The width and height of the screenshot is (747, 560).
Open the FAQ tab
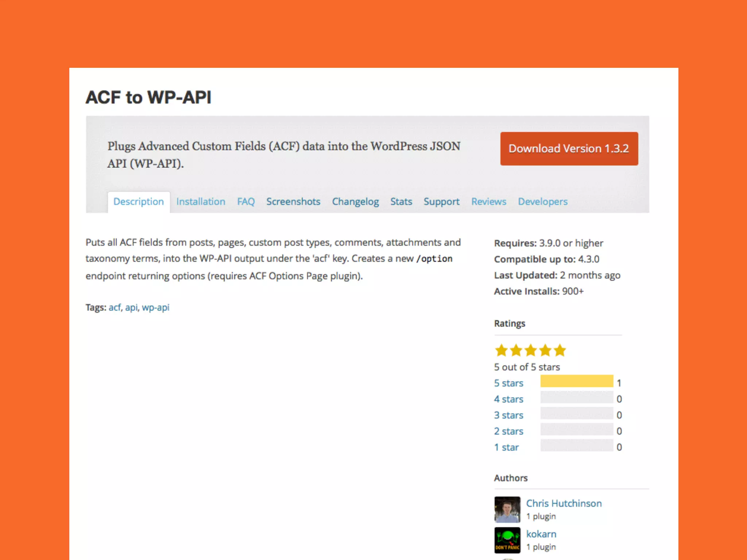click(x=246, y=202)
